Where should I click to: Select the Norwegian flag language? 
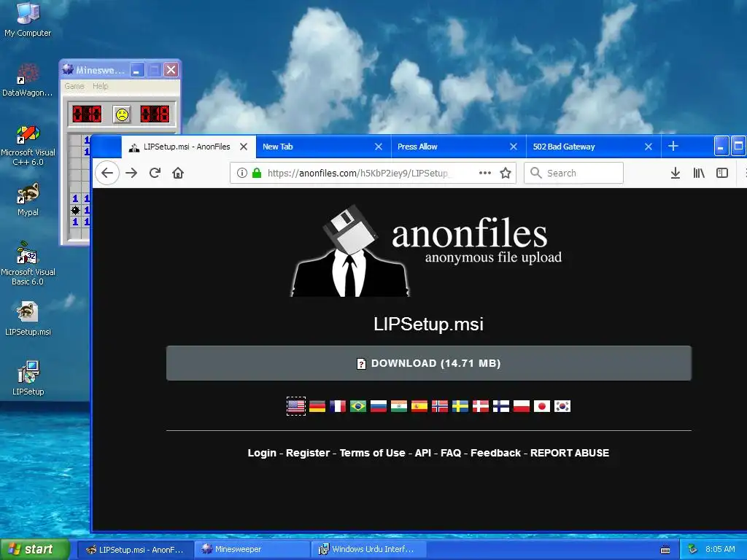tap(440, 406)
